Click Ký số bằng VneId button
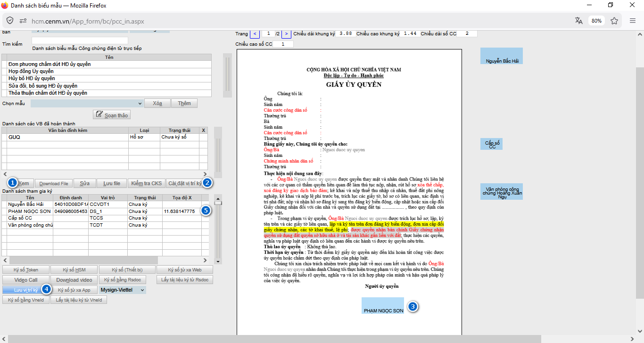The image size is (644, 343). pos(26,300)
